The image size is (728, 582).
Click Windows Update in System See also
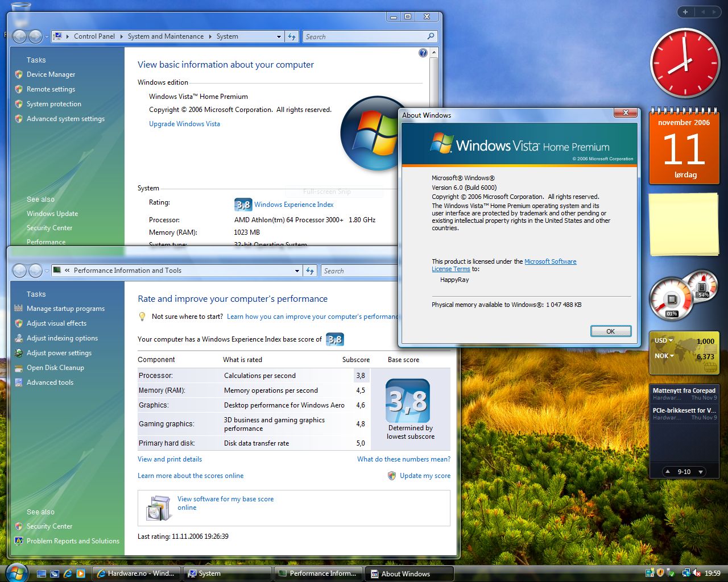[x=52, y=214]
